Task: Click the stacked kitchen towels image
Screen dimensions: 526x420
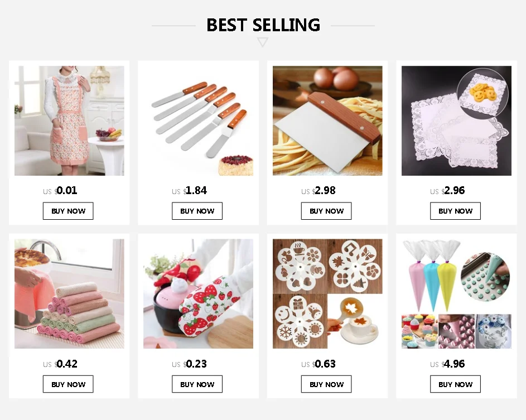Action: pyautogui.click(x=69, y=293)
